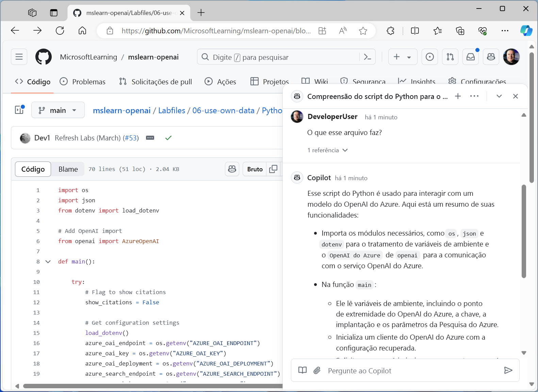Switch to the Código repository tab

(x=33, y=82)
